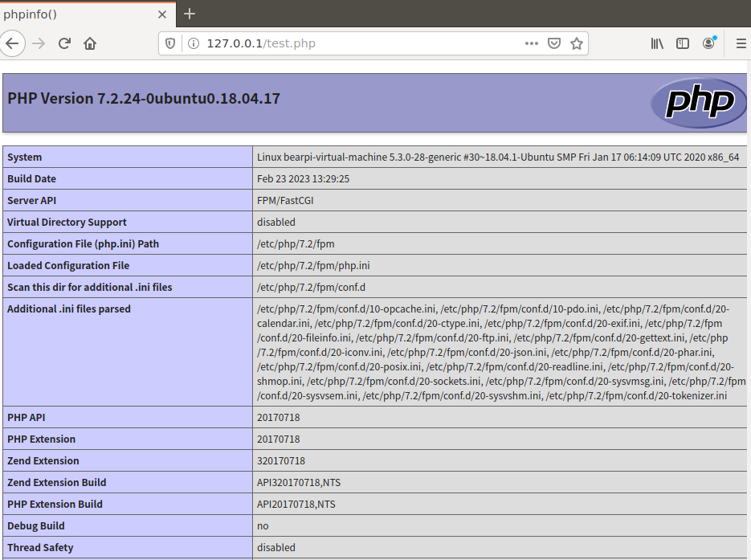This screenshot has width=751, height=560.
Task: Click the forward navigation arrow
Action: point(39,43)
